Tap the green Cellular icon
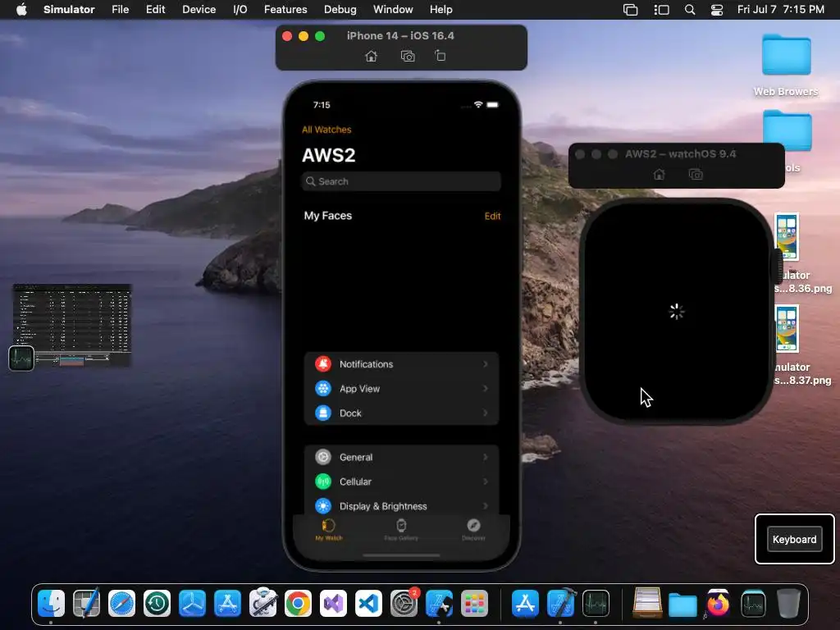This screenshot has width=840, height=630. click(323, 482)
